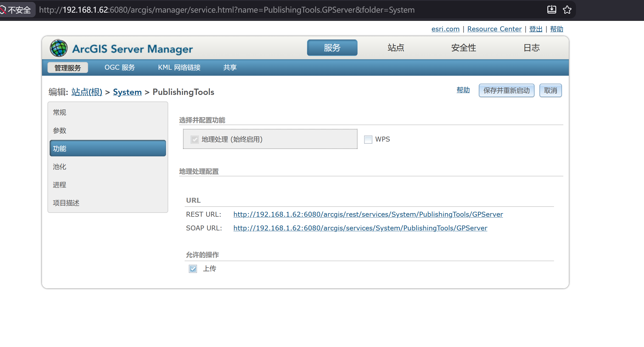Open the 帮助 link beside the save button
Screen dimensions: 644x347
click(463, 90)
